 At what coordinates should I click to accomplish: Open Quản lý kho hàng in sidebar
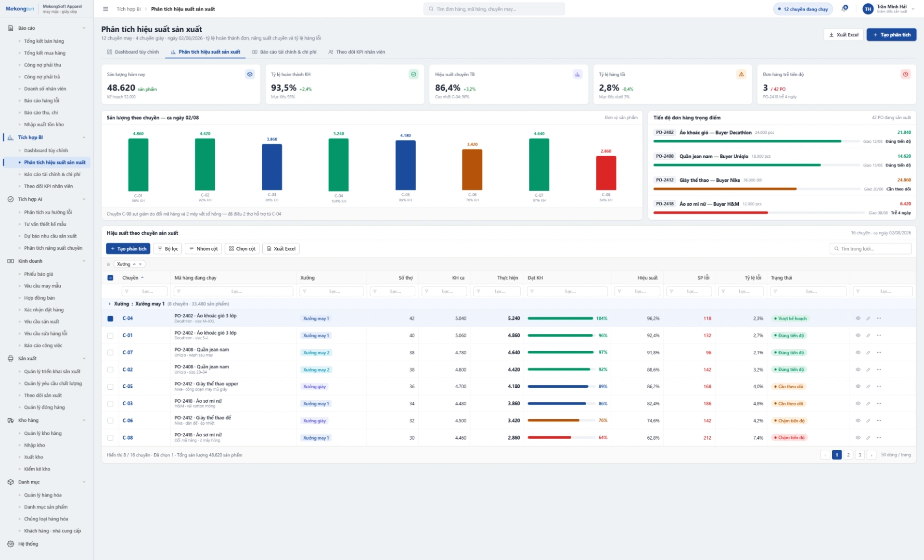pos(43,433)
